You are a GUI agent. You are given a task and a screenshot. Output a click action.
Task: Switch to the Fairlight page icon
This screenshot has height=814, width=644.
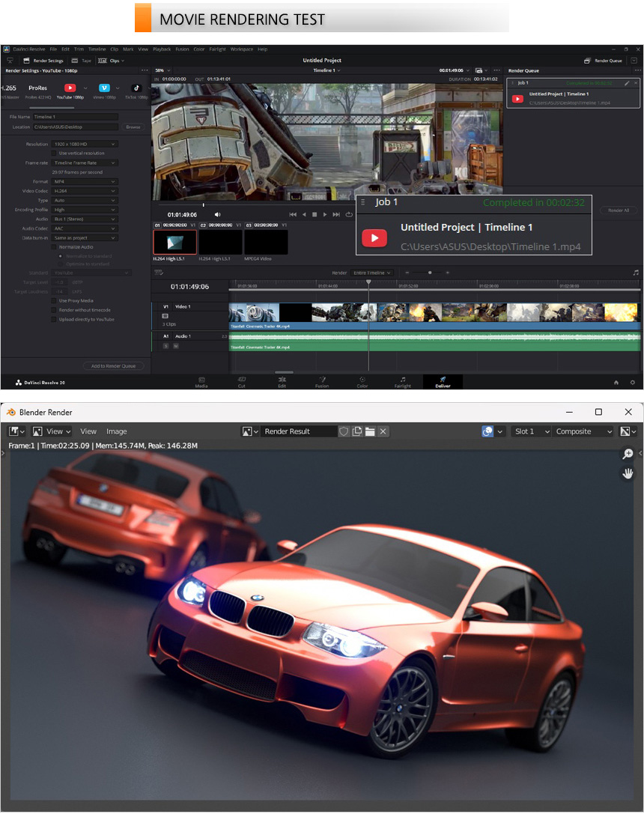[x=402, y=382]
